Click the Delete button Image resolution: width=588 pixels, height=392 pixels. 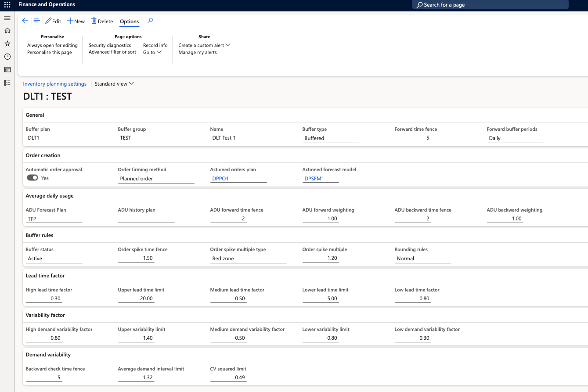click(x=102, y=21)
